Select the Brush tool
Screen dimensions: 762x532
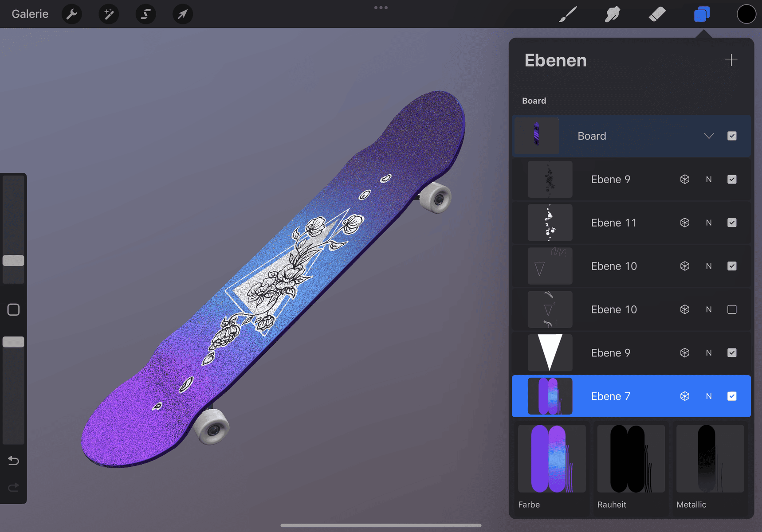tap(568, 14)
